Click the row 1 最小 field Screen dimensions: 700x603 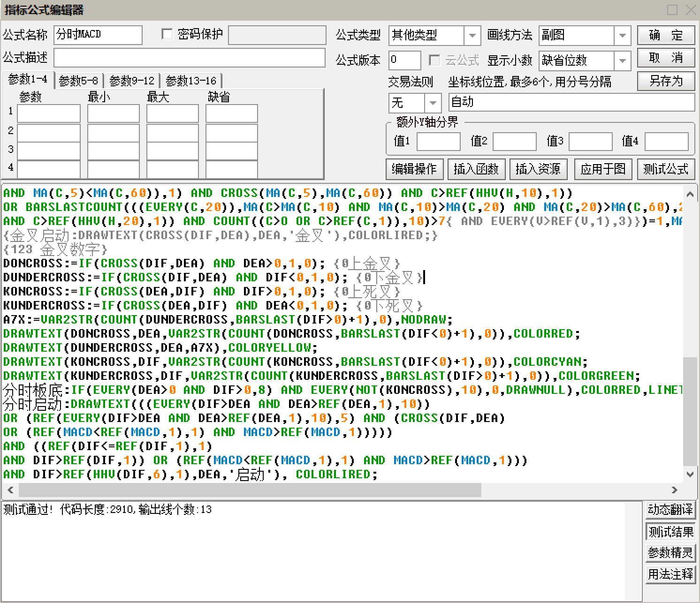pos(114,114)
